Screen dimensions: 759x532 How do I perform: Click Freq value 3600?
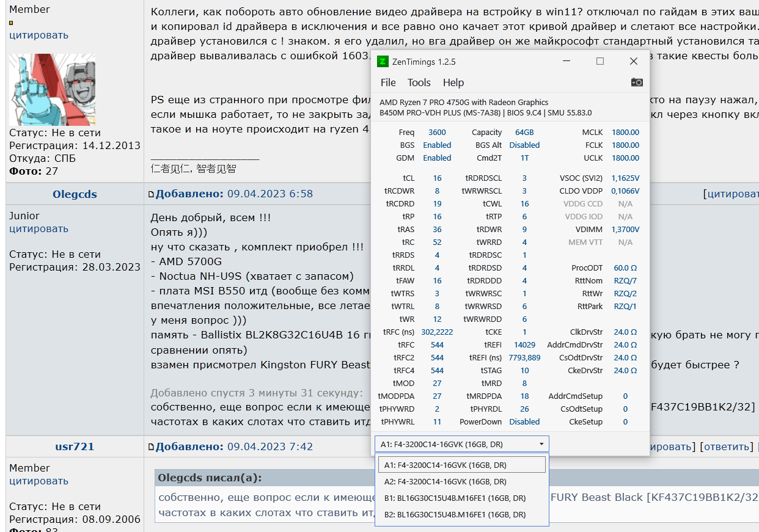(x=437, y=133)
